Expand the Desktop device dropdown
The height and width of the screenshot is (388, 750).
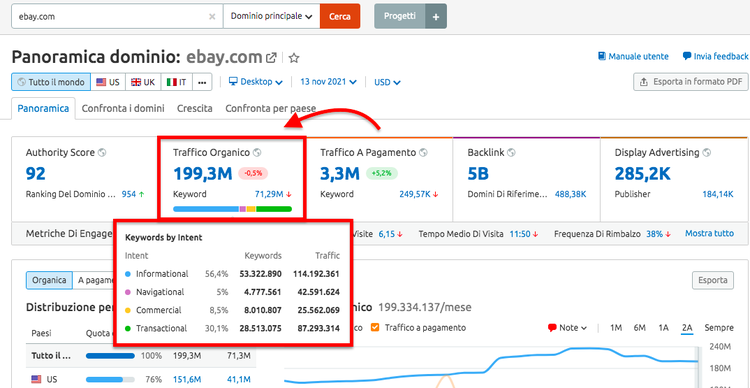point(255,82)
